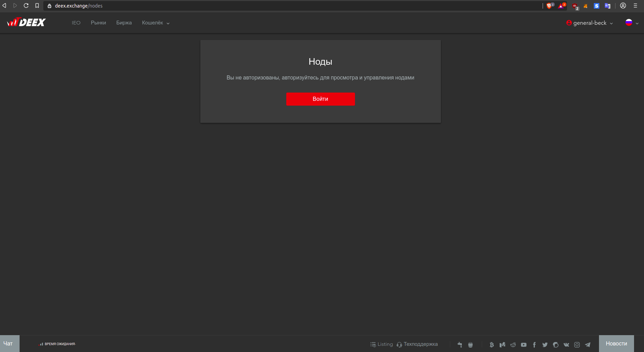Viewport: 644px width, 352px height.
Task: Open the Twitter icon link
Action: pyautogui.click(x=545, y=345)
